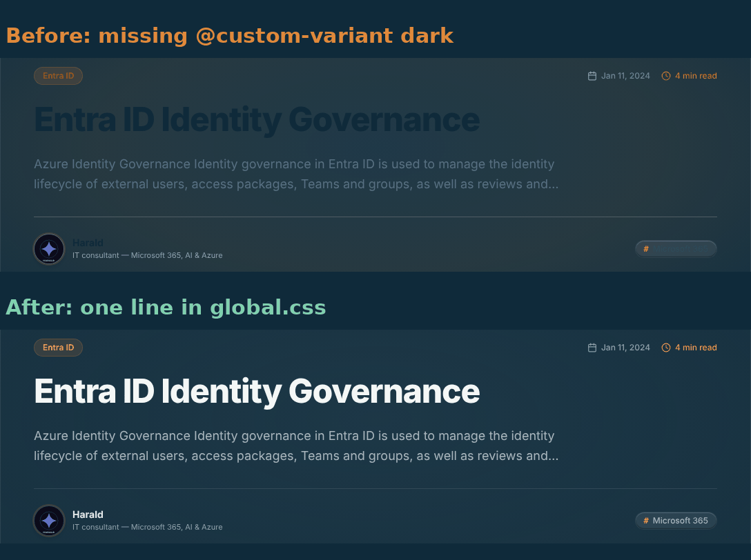Click the Entra ID badge in the After card
The image size is (751, 560).
pos(59,348)
